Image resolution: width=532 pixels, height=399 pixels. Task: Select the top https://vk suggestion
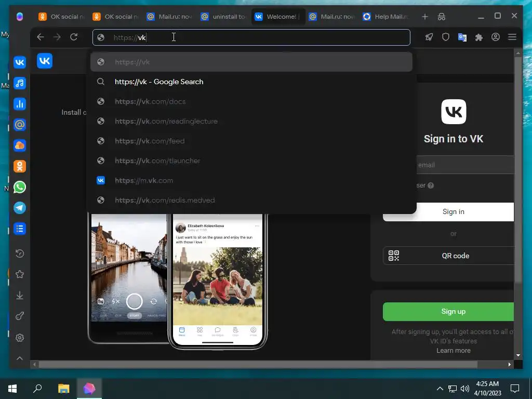(251, 62)
